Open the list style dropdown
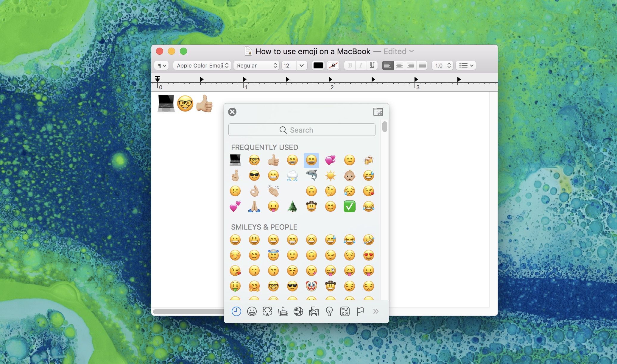The image size is (617, 364). [465, 65]
